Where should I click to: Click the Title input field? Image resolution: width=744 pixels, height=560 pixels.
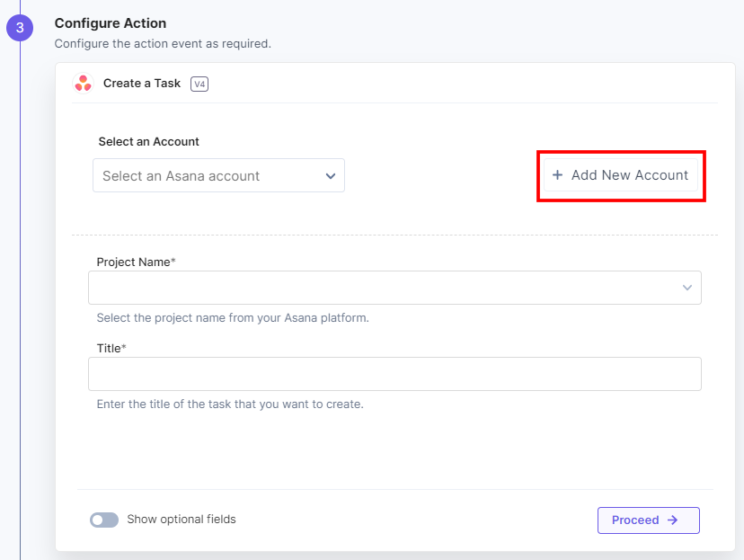[x=394, y=374]
